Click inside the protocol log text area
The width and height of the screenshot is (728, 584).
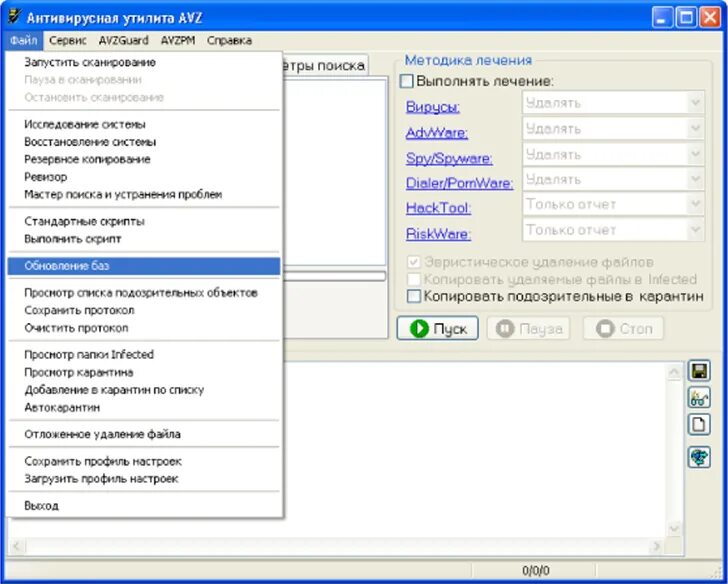pyautogui.click(x=474, y=448)
